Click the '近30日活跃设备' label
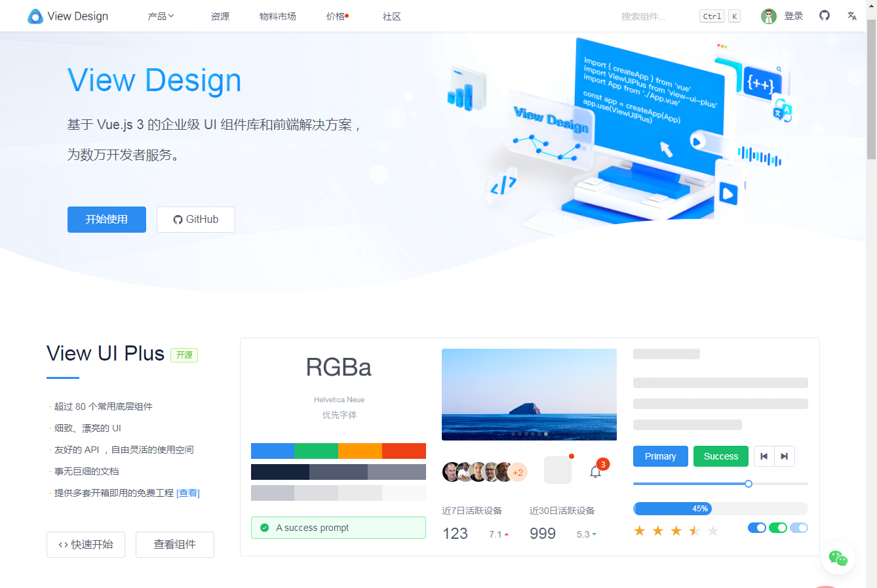Screen dimensions: 877x588 [562, 511]
